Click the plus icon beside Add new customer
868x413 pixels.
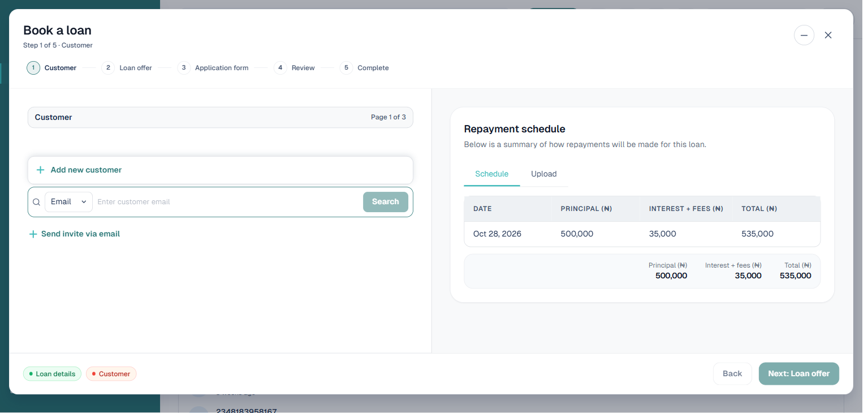pyautogui.click(x=40, y=170)
